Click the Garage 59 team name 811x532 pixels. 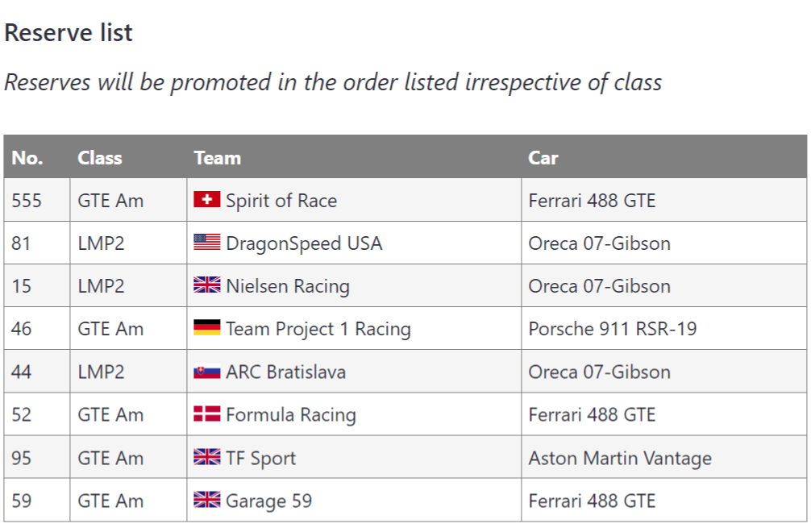(269, 501)
